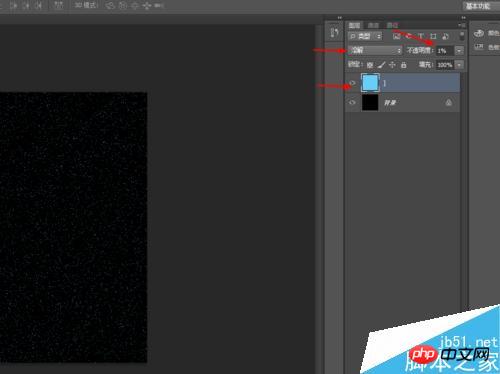Filter layers by pixel layers
The height and width of the screenshot is (374, 500).
click(x=397, y=36)
